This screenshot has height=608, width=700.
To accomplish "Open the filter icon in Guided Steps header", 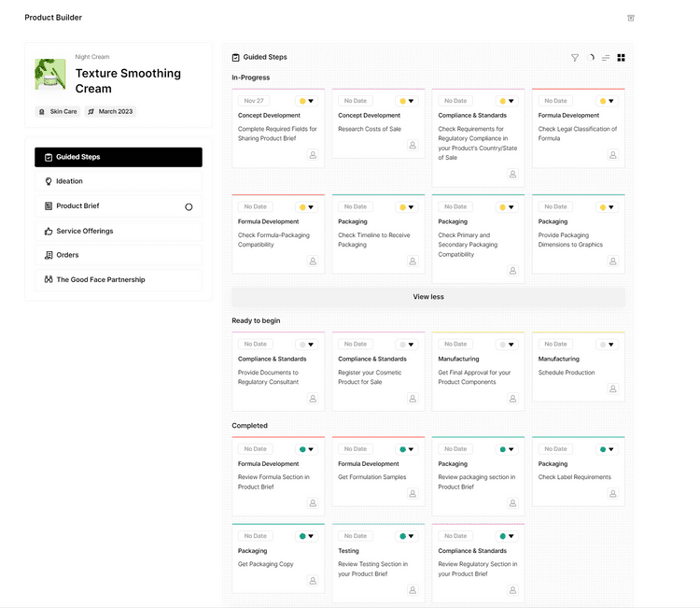I will coord(575,58).
